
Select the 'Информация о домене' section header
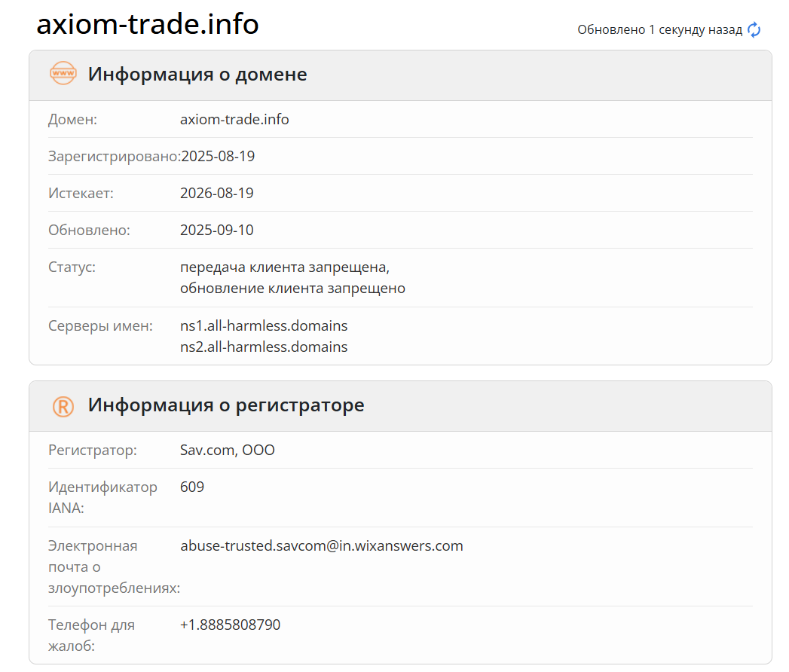[197, 75]
